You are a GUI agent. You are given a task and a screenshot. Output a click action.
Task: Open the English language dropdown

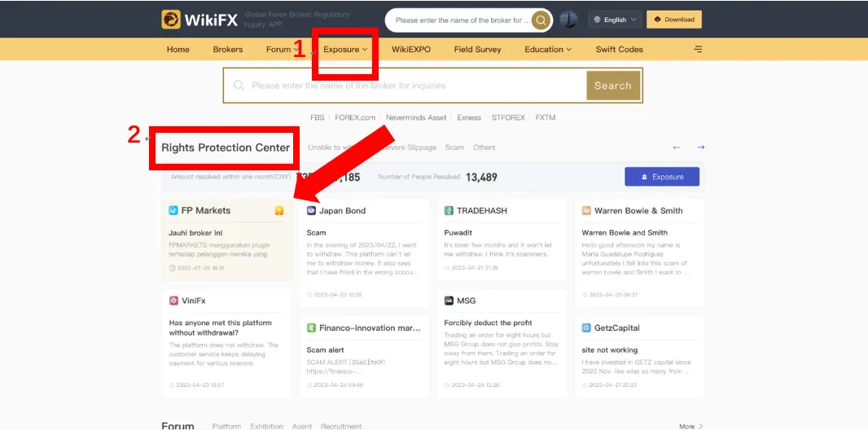(x=615, y=20)
